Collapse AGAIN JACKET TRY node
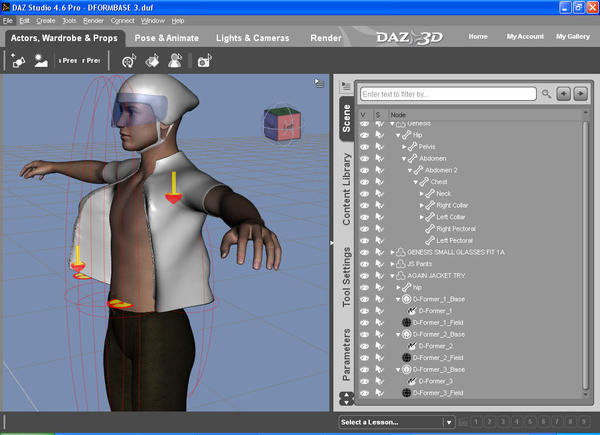The height and width of the screenshot is (435, 600). (392, 276)
